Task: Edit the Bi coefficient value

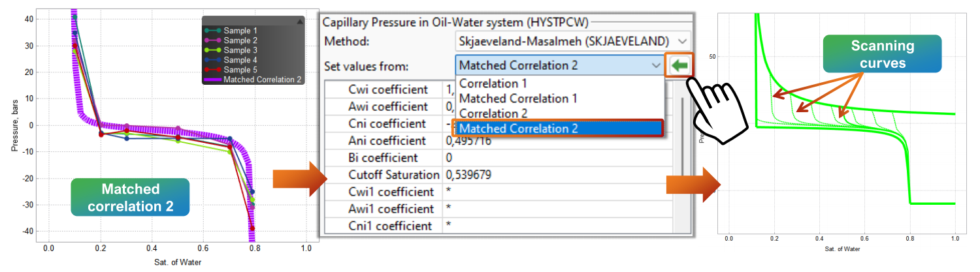Action: click(x=555, y=158)
